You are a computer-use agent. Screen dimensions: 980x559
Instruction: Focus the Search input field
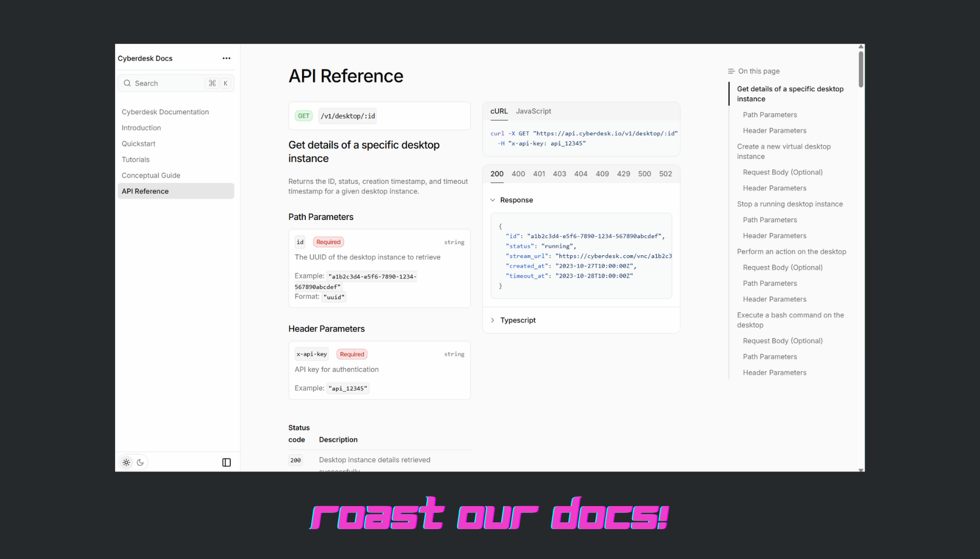click(176, 83)
